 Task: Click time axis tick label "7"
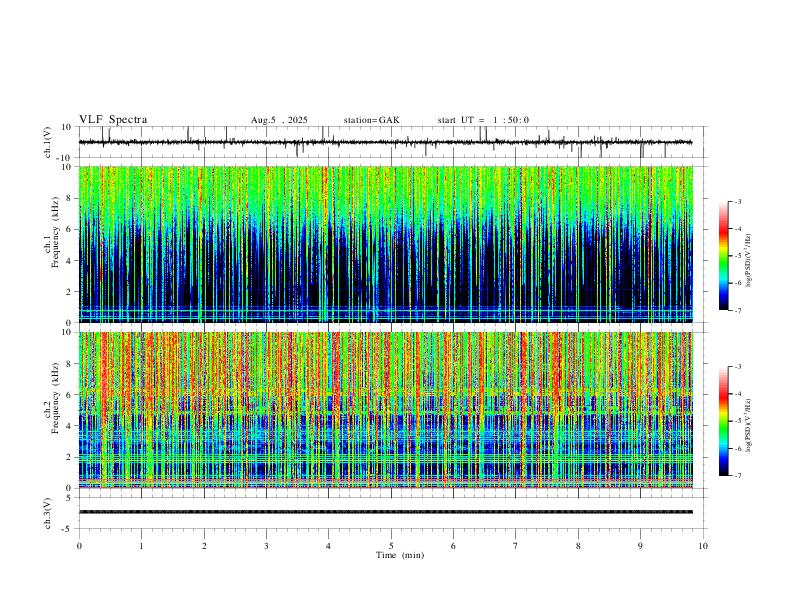pos(516,546)
